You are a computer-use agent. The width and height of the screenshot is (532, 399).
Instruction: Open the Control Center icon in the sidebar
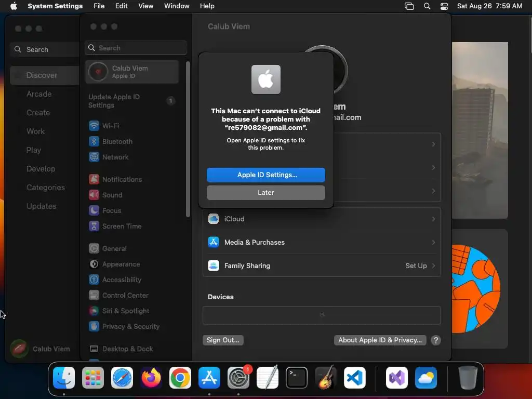tap(94, 295)
